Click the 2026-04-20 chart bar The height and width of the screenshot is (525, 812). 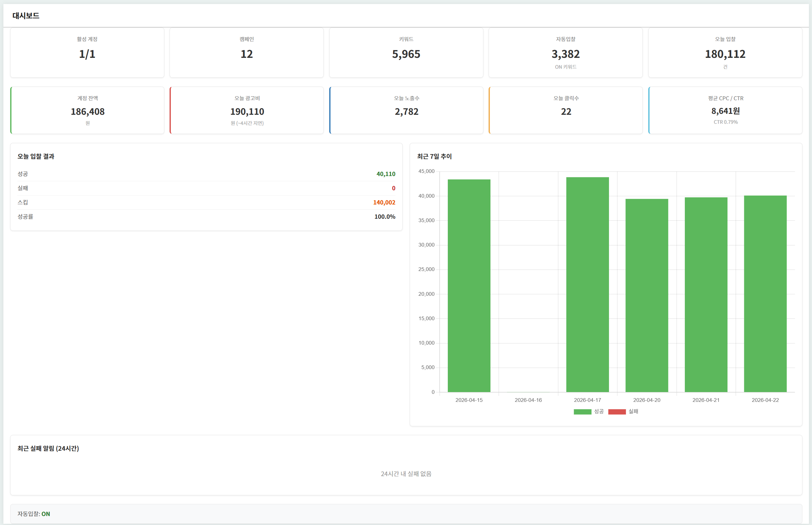point(647,295)
